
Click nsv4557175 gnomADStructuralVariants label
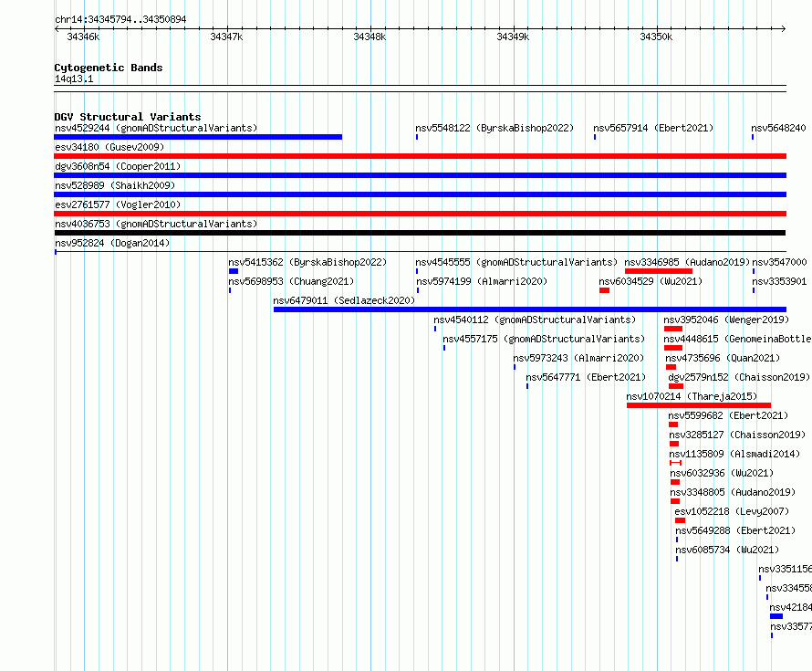pyautogui.click(x=544, y=339)
